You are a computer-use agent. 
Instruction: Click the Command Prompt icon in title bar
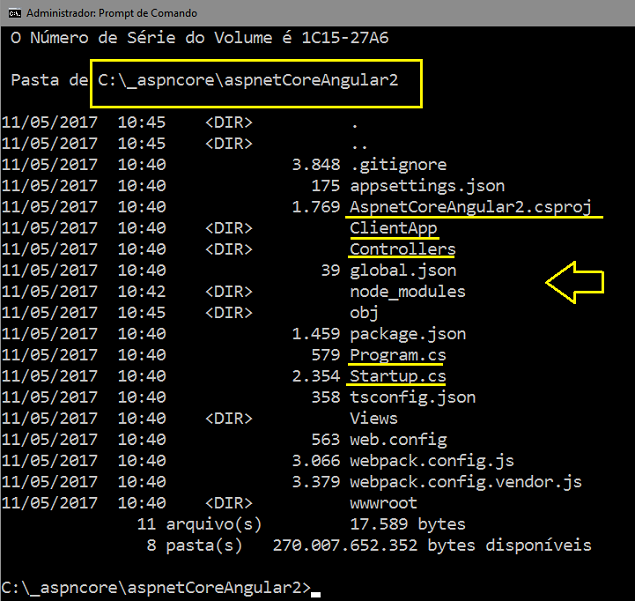pos(15,13)
